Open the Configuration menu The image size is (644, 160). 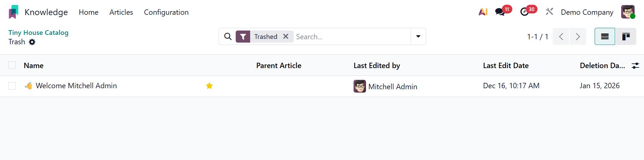pyautogui.click(x=166, y=12)
